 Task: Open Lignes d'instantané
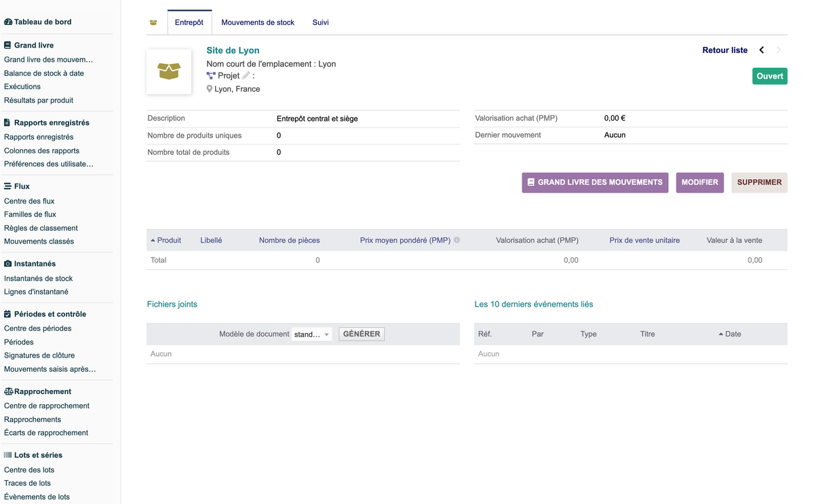coord(36,292)
